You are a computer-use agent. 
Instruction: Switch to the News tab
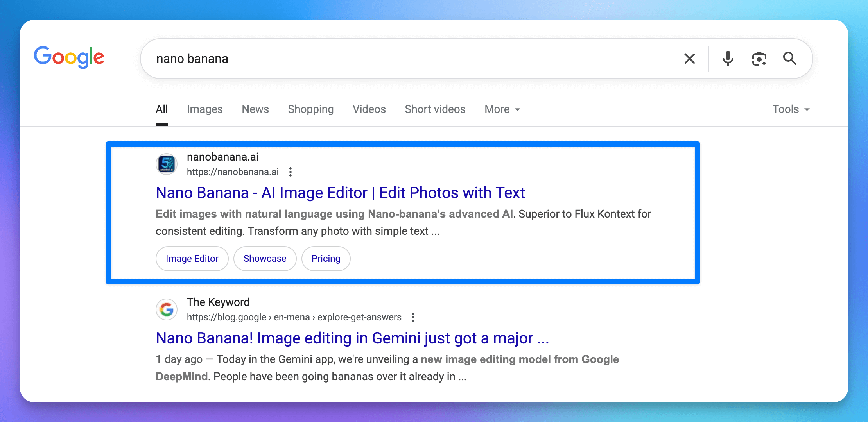255,109
